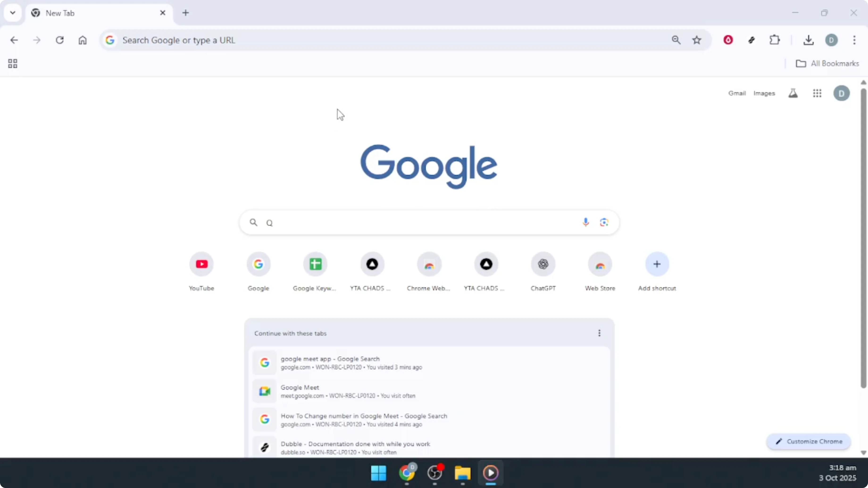Open the tab search dropdown arrow
The height and width of the screenshot is (488, 868).
pos(13,13)
